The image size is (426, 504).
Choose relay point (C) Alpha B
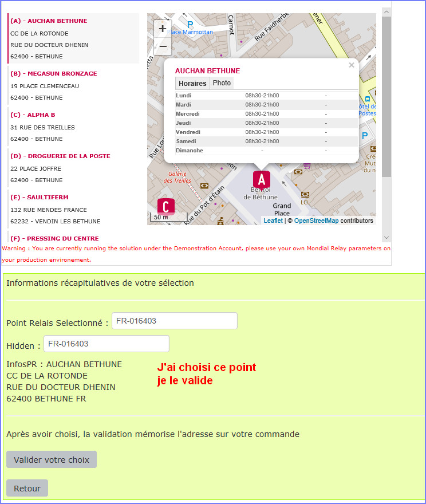[x=33, y=115]
